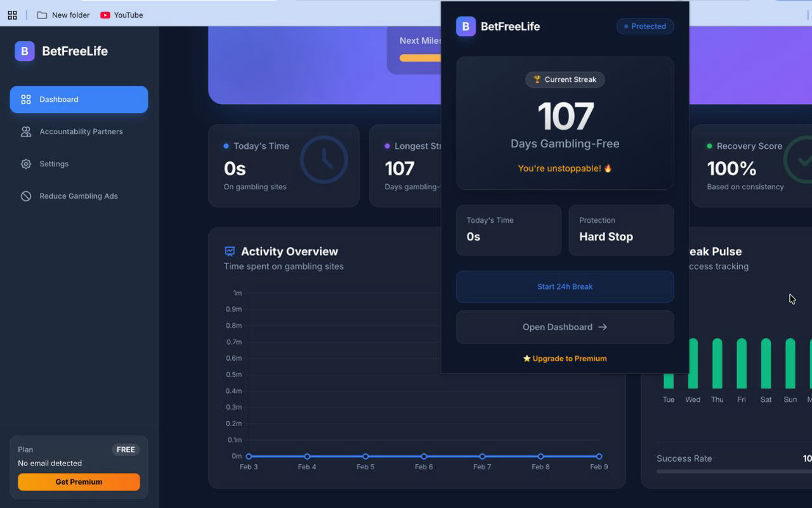This screenshot has width=812, height=508.
Task: Click the chart icon beside Activity Overview
Action: [230, 251]
